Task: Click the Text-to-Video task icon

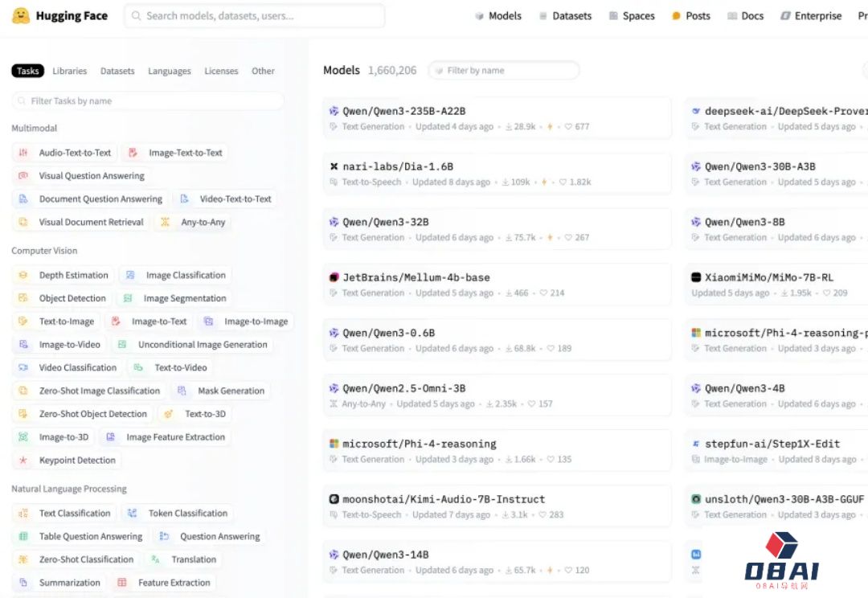Action: tap(138, 367)
